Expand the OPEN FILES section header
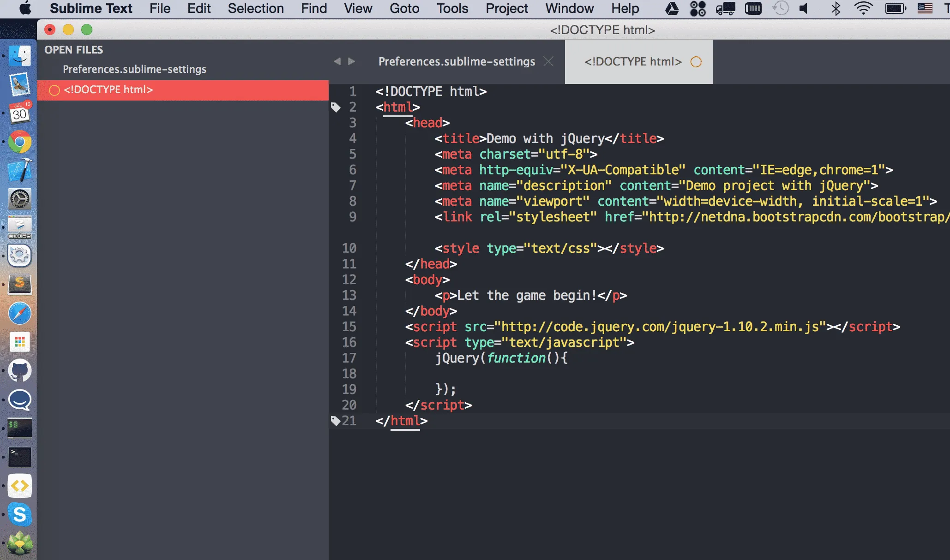The height and width of the screenshot is (560, 950). coord(73,50)
